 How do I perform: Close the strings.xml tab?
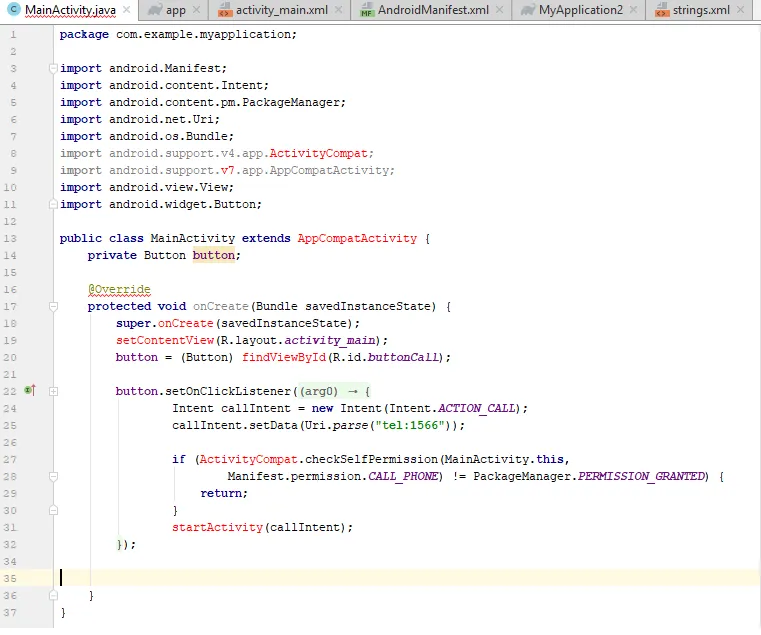pos(740,10)
